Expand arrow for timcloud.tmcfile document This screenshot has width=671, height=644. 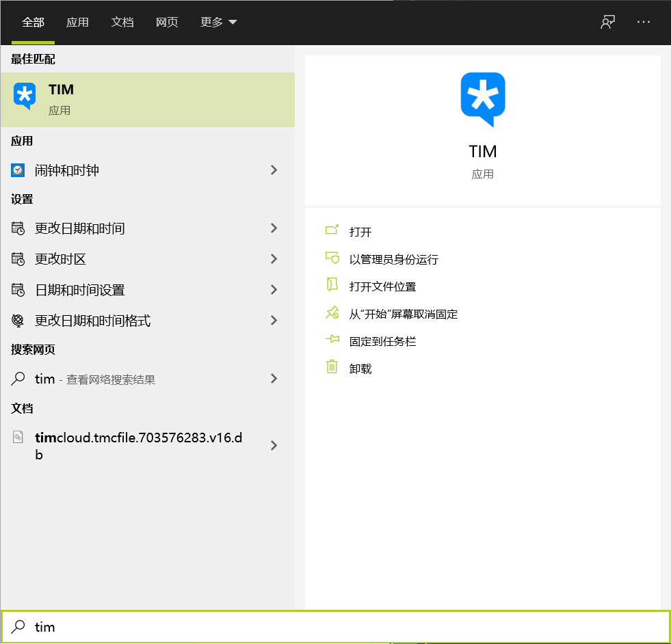[x=274, y=446]
